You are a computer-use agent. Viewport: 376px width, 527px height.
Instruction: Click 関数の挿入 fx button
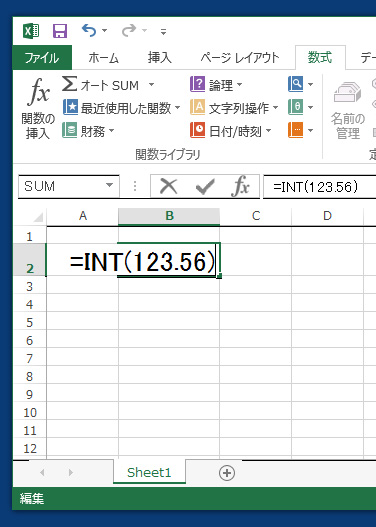[38, 108]
